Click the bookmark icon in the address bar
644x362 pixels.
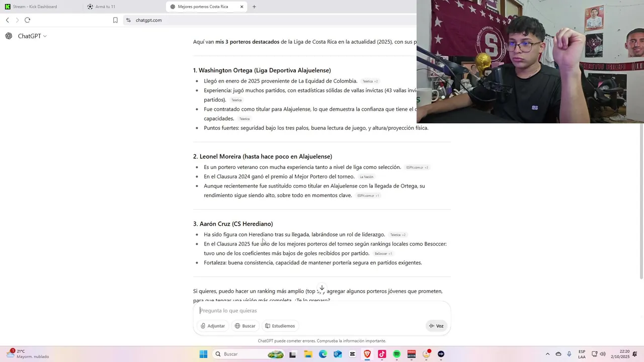coord(115,20)
